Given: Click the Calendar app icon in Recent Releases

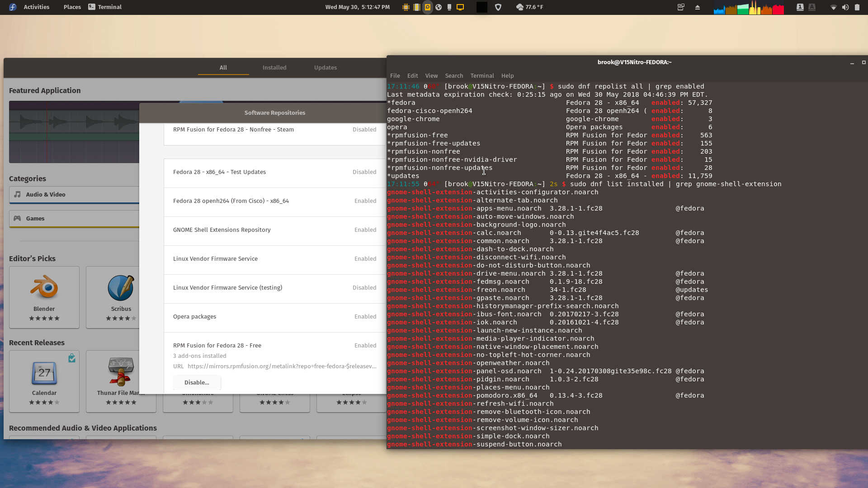Looking at the screenshot, I should (44, 372).
